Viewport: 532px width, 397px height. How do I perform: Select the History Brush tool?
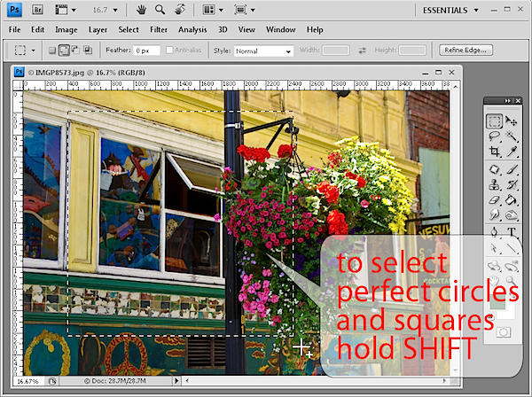(512, 184)
